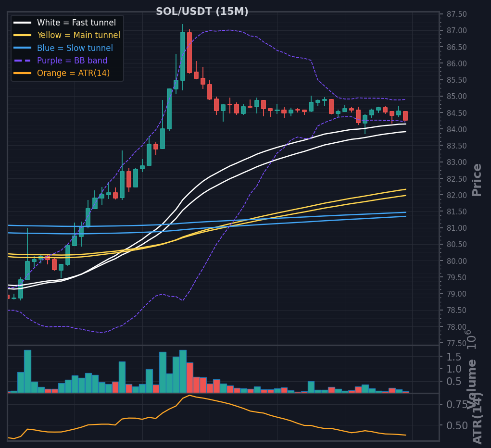Click the tallest red volume bar

(x=190, y=377)
